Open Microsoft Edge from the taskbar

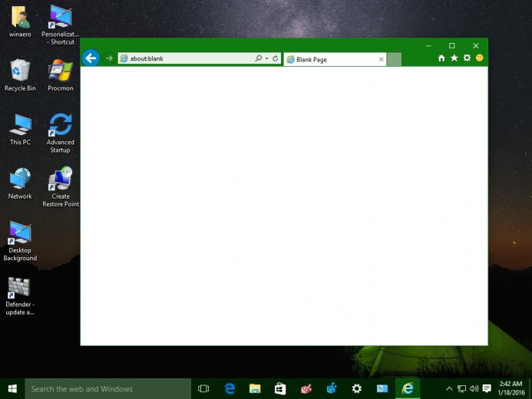pos(230,389)
